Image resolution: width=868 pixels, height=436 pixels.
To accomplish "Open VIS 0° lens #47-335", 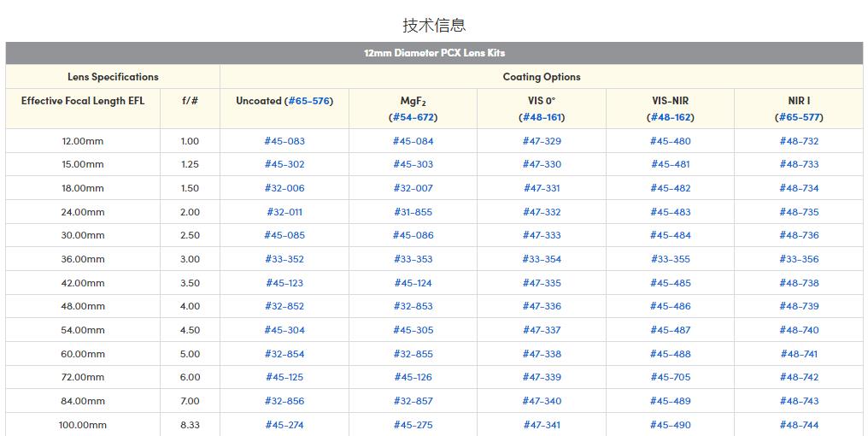I will (x=542, y=283).
